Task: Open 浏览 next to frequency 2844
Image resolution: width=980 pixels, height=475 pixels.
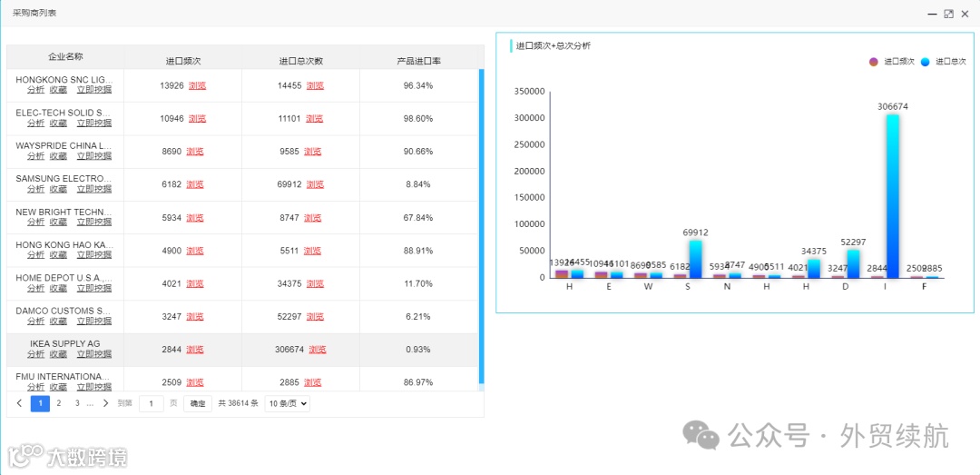Action: tap(195, 350)
